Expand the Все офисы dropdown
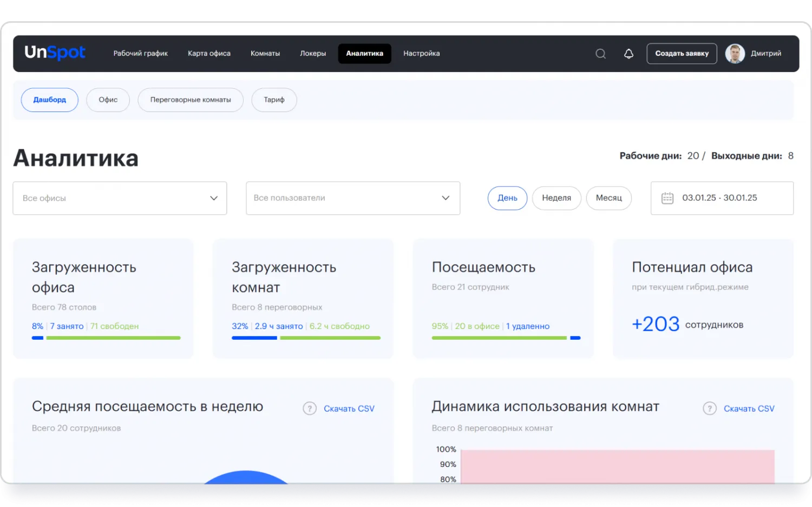This screenshot has width=812, height=507. pyautogui.click(x=120, y=198)
